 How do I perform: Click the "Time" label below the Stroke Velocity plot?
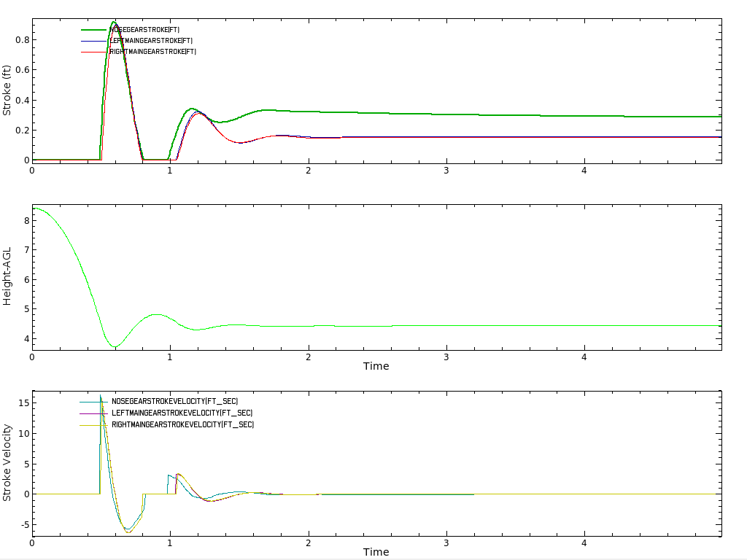pyautogui.click(x=376, y=552)
